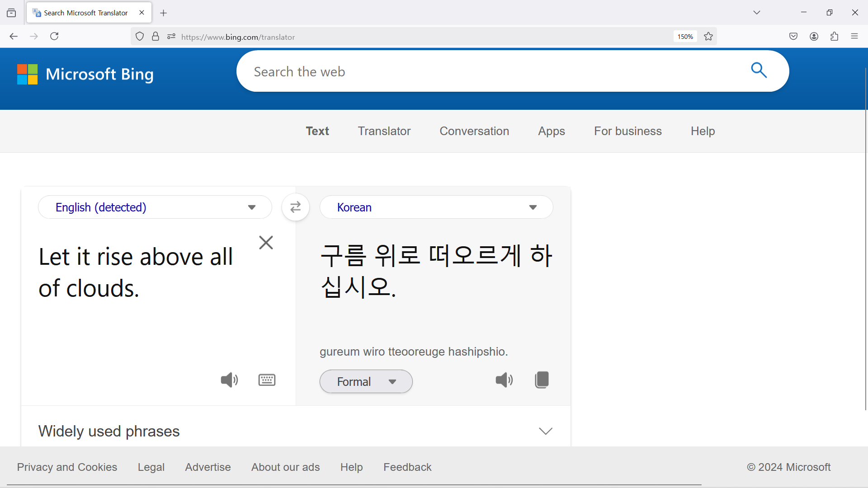Click the Feedback footer link
The height and width of the screenshot is (488, 868).
tap(407, 467)
